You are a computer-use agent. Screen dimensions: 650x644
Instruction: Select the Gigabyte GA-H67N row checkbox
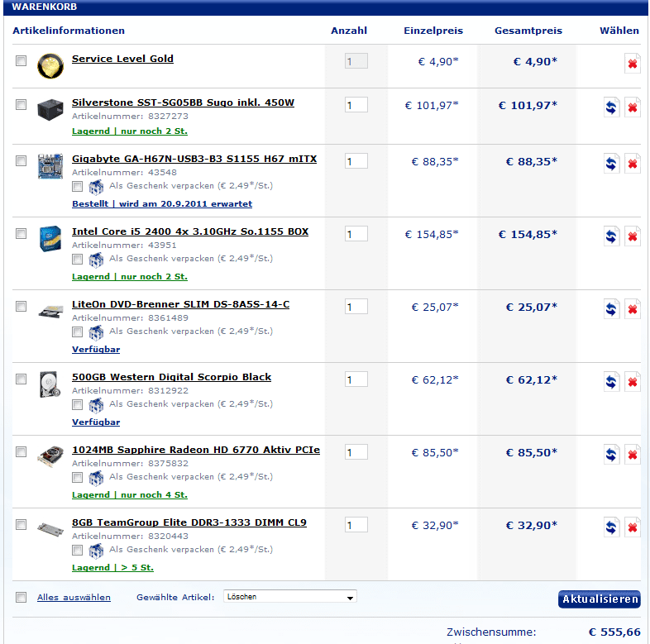pos(21,160)
